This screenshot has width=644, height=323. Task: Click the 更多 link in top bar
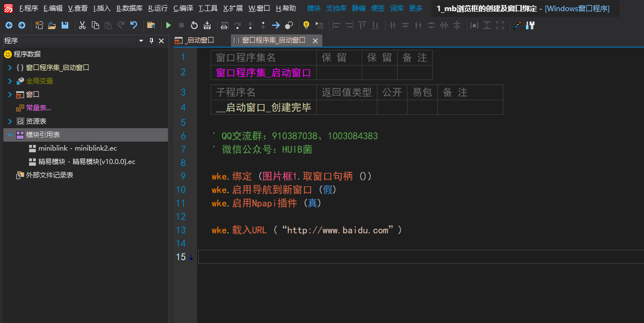tap(416, 8)
